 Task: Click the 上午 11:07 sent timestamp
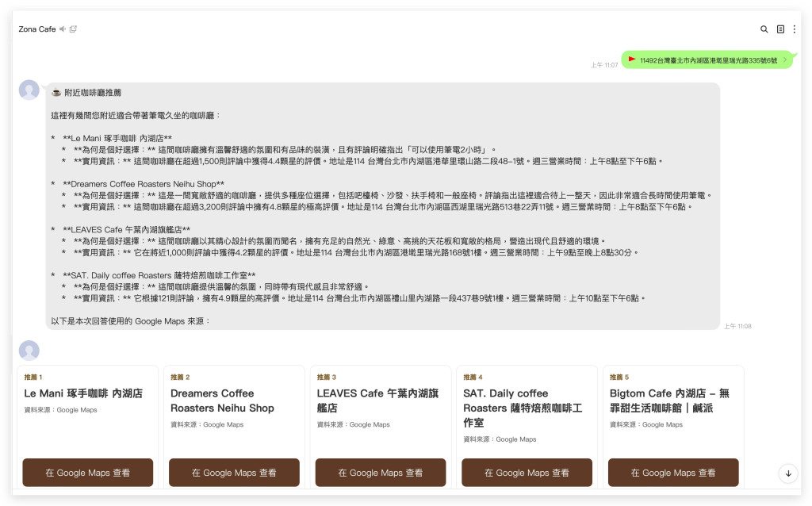604,65
